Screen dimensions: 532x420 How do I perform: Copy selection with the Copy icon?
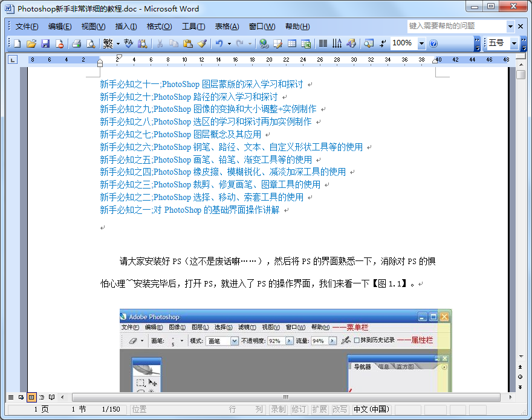point(174,44)
